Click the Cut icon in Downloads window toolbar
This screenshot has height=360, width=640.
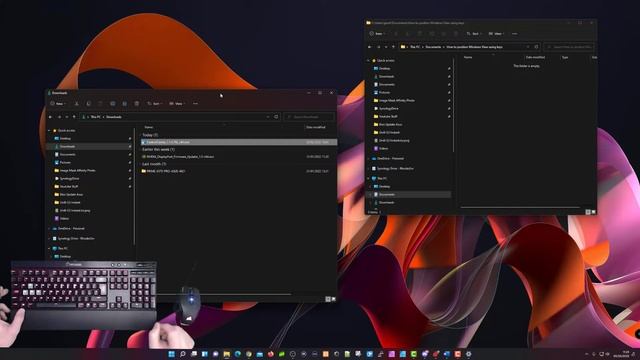(x=76, y=104)
